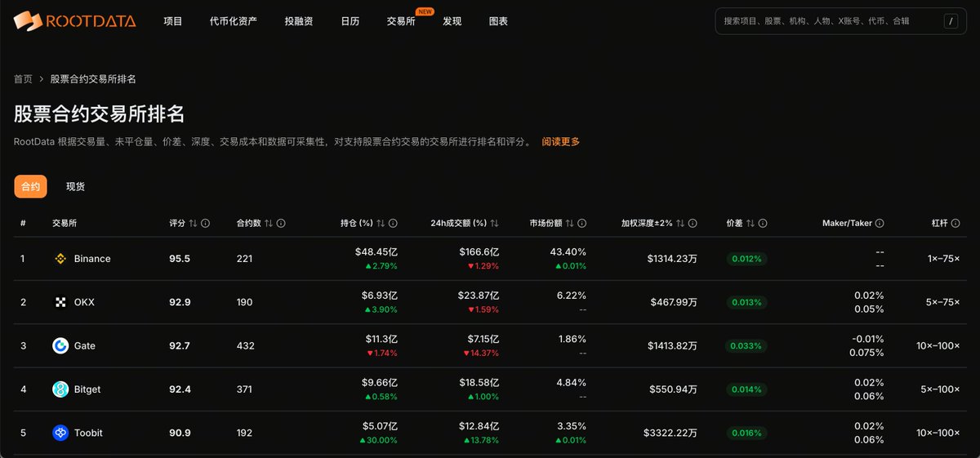Click the OKX exchange logo
This screenshot has height=458, width=980.
(x=60, y=302)
